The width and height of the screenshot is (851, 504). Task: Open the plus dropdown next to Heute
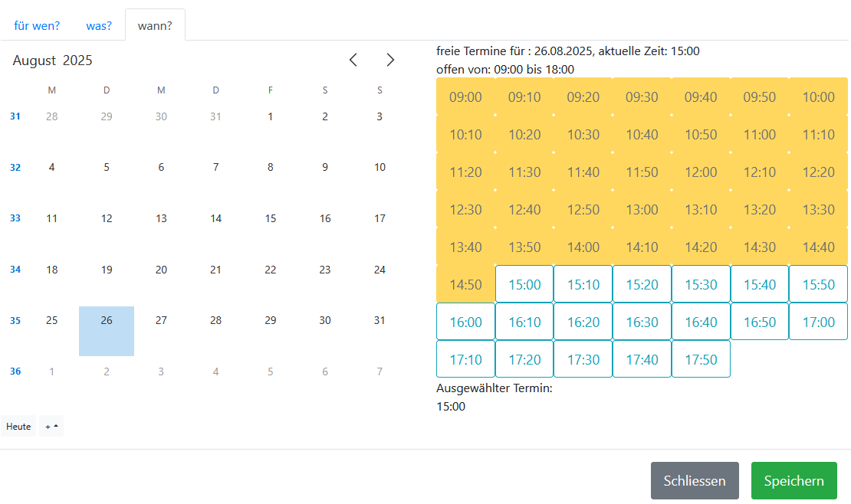click(x=51, y=426)
